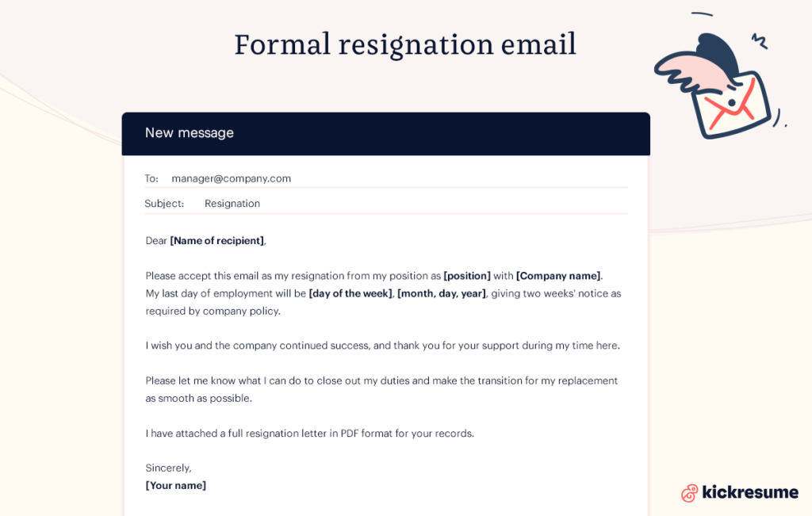The width and height of the screenshot is (812, 516).
Task: Click the New message header bar
Action: (x=386, y=133)
